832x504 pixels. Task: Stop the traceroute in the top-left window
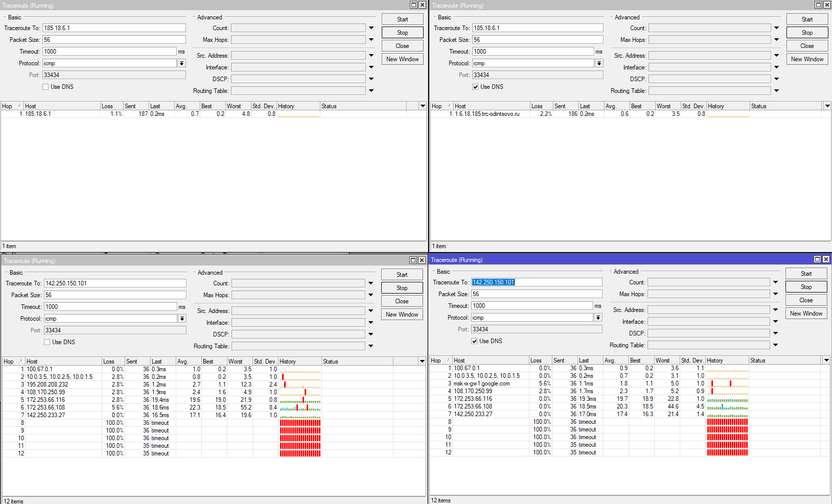tap(403, 33)
